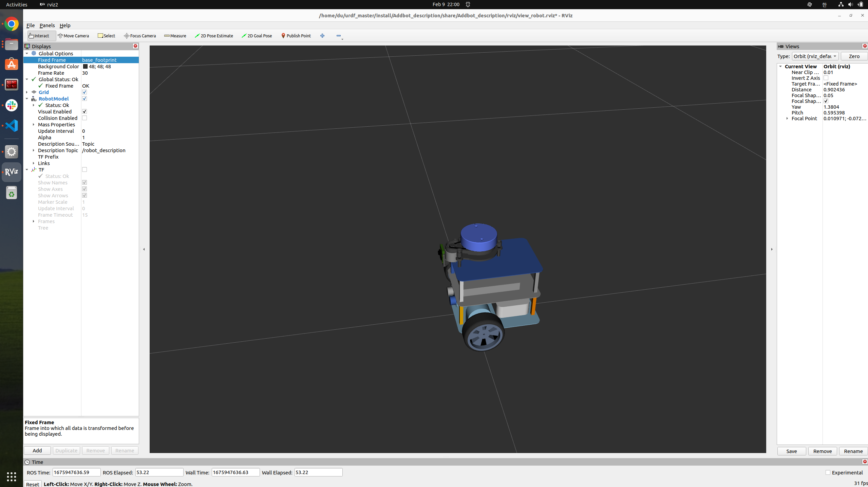Toggle the Grid display checkbox
868x487 pixels.
pos(84,92)
